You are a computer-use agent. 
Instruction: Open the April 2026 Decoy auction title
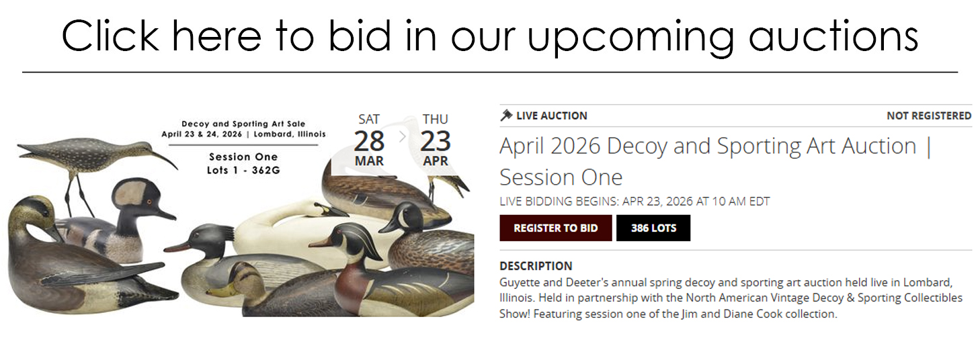click(x=714, y=161)
